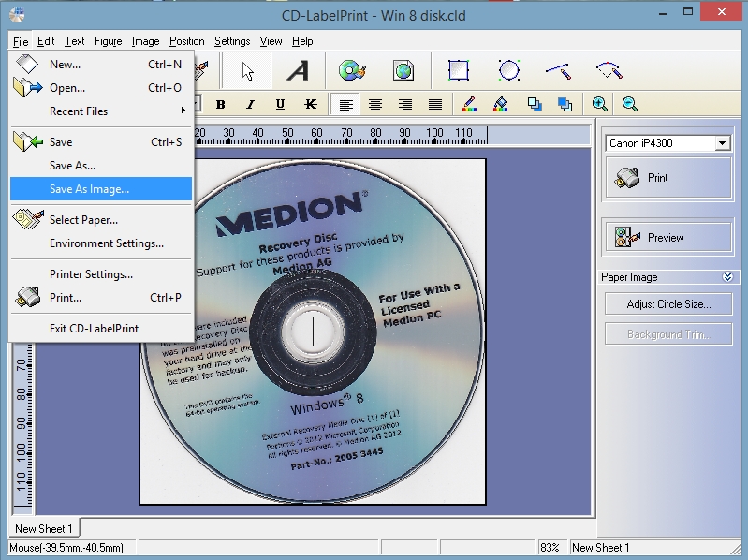Select the arrow pointer tool
Image resolution: width=748 pixels, height=560 pixels.
click(247, 70)
